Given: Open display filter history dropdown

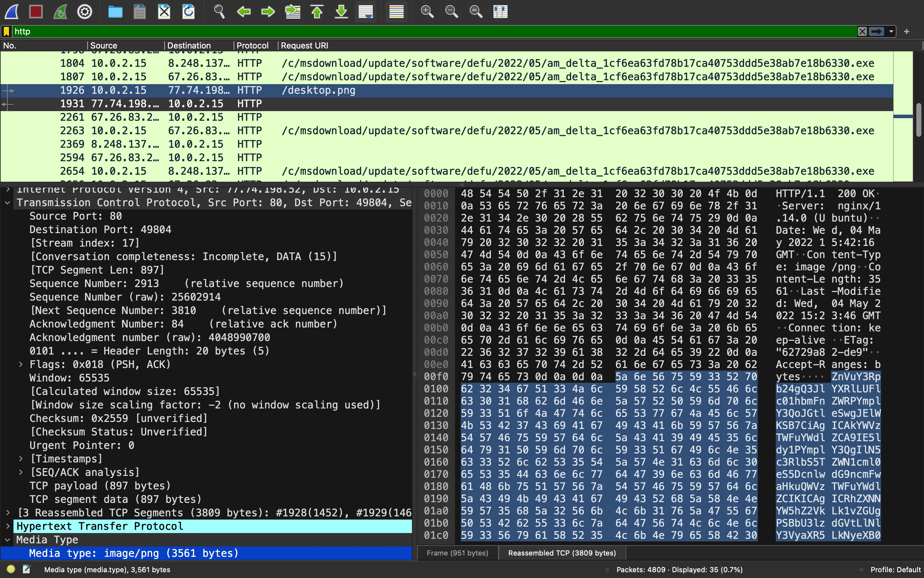Looking at the screenshot, I should 891,31.
